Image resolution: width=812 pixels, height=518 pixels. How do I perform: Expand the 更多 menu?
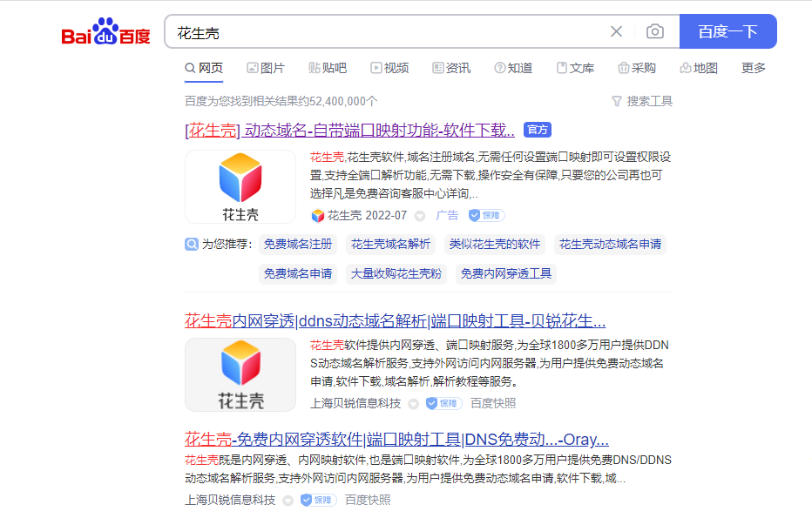(x=753, y=68)
